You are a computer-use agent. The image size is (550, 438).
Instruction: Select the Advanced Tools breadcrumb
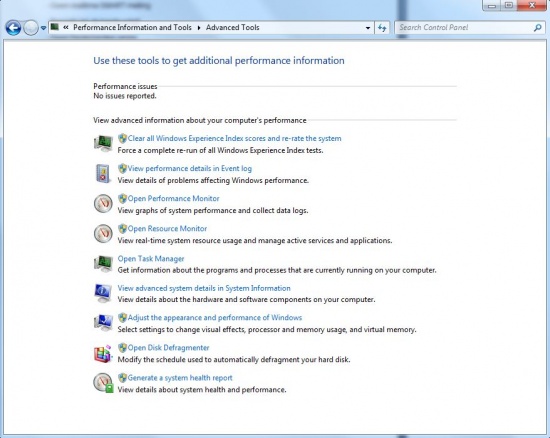[233, 27]
